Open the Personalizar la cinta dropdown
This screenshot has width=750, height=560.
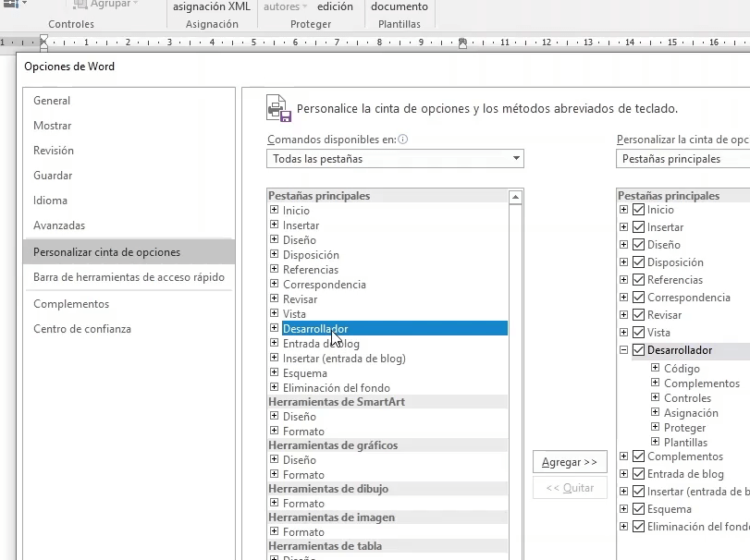682,159
